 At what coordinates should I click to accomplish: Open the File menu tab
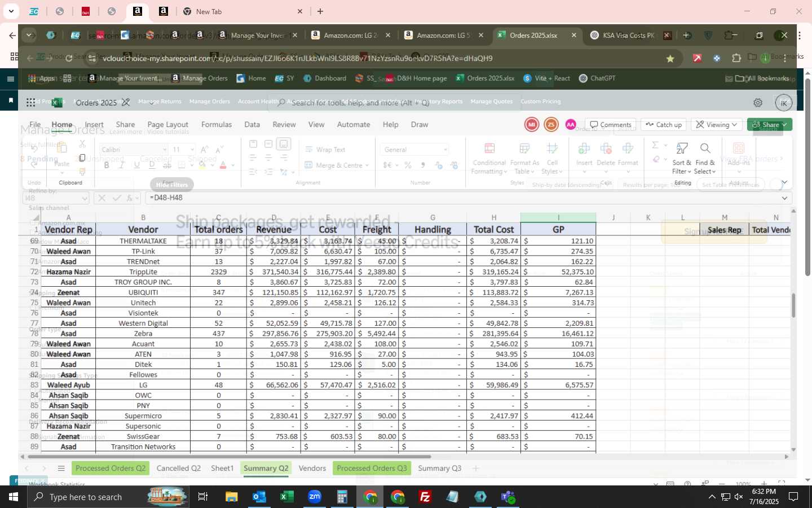[x=35, y=125]
